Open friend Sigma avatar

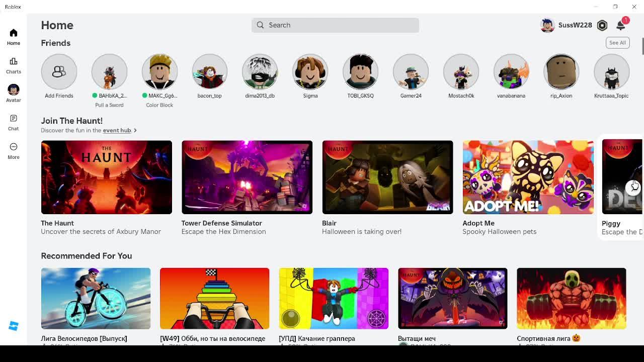[x=310, y=71]
